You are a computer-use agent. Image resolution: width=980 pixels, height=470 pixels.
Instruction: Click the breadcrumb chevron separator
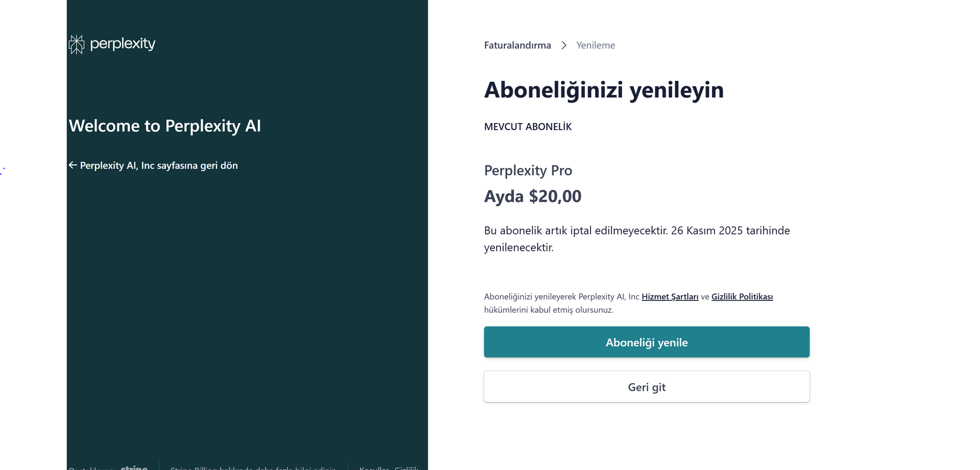tap(563, 45)
